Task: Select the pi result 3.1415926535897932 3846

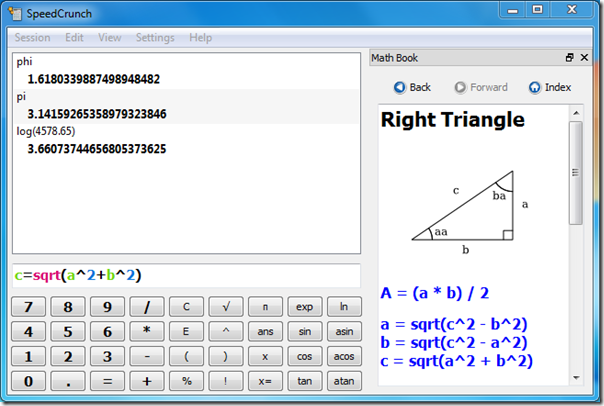Action: point(97,114)
